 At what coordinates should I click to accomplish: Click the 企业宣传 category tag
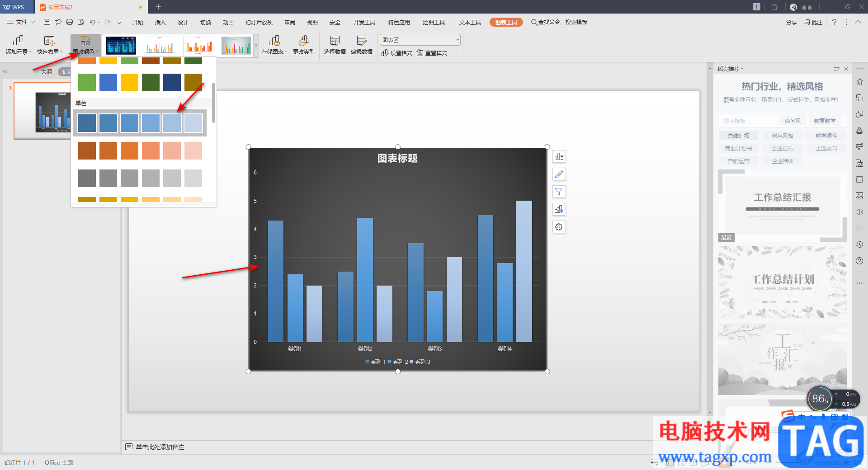coord(783,148)
